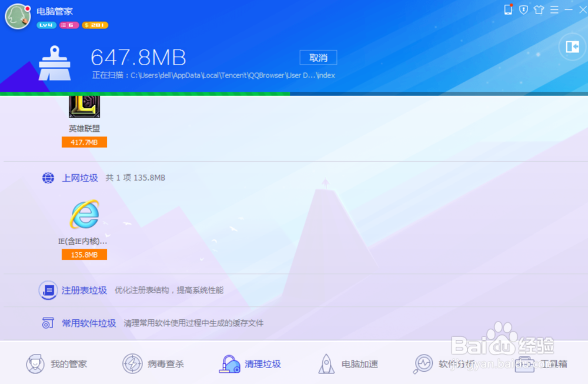
Task: Open the hamburger main menu
Action: 555,9
